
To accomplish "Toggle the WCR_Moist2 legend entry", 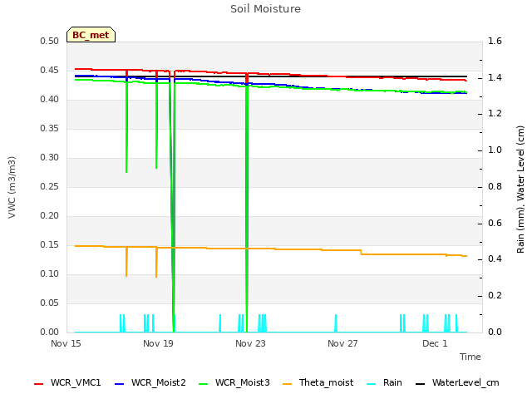I will point(150,382).
